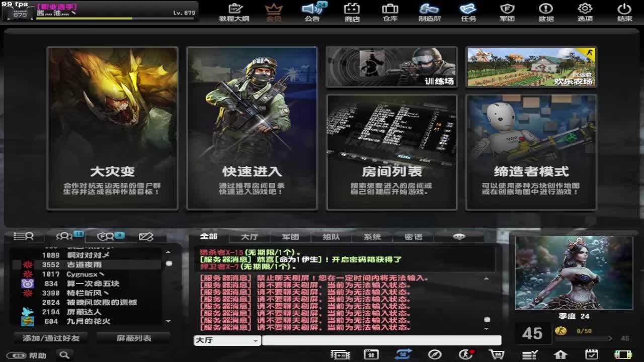The height and width of the screenshot is (362, 644).
Task: Open the 教程大纲 tutorial outline icon
Action: pyautogui.click(x=234, y=12)
